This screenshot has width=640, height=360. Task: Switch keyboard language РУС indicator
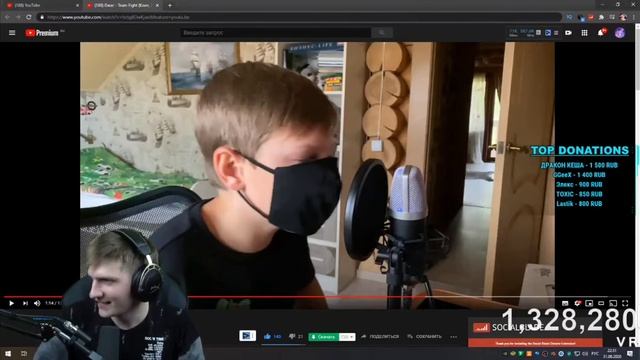[x=595, y=353]
